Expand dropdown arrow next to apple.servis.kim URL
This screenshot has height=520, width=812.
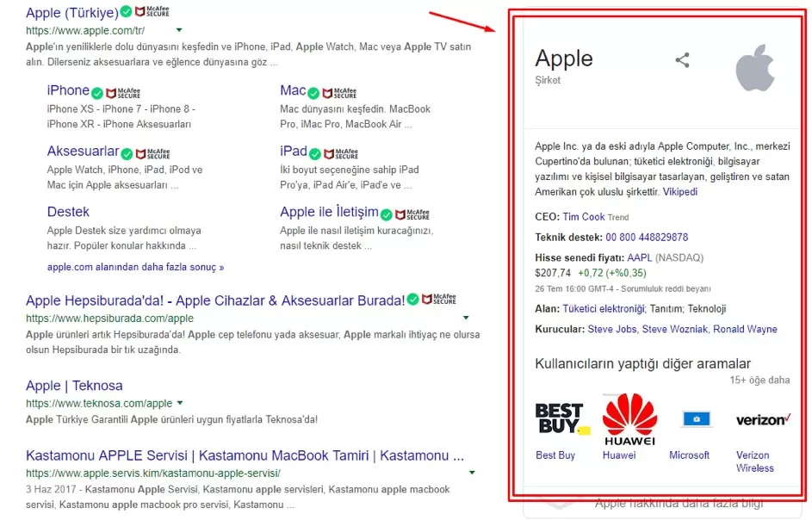point(472,473)
